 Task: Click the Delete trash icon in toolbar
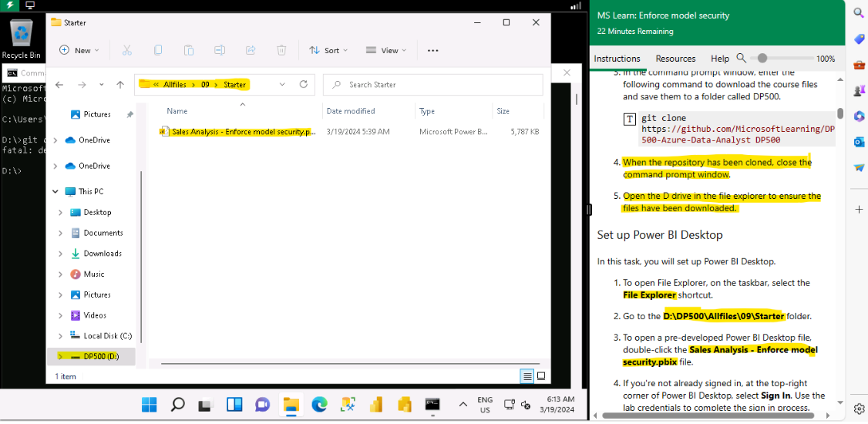point(281,50)
